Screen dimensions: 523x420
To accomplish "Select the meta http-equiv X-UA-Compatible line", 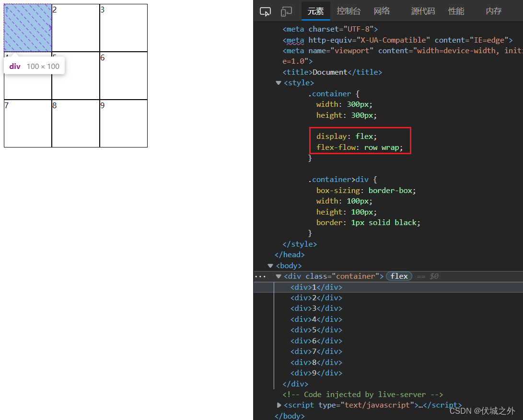I will (x=397, y=40).
